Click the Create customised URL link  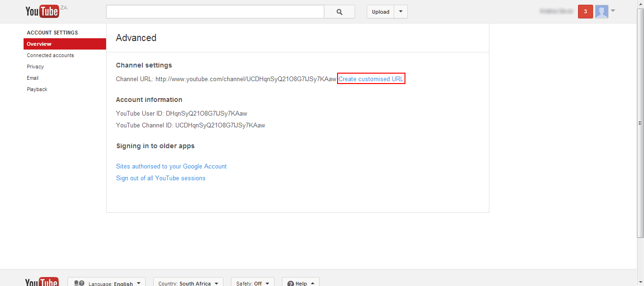371,79
